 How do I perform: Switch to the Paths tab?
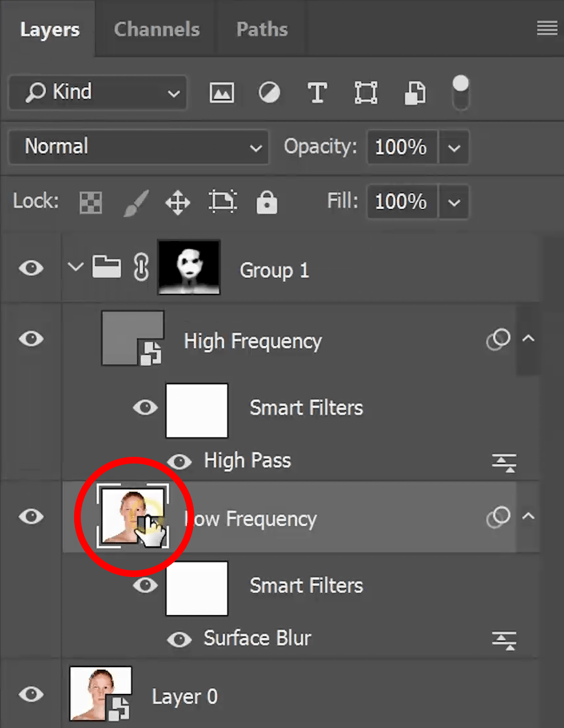[262, 29]
